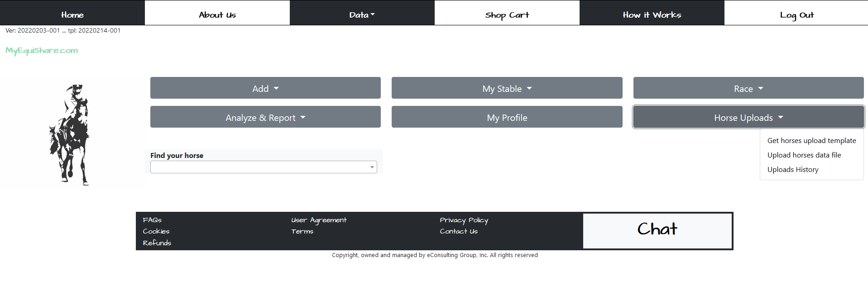The width and height of the screenshot is (868, 291).
Task: Open the FAQs footer link
Action: point(152,220)
